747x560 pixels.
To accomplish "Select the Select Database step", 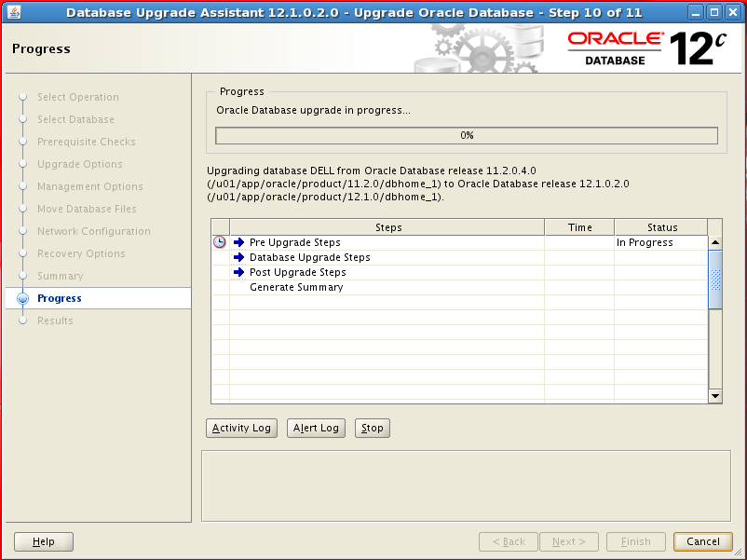I will pyautogui.click(x=75, y=119).
